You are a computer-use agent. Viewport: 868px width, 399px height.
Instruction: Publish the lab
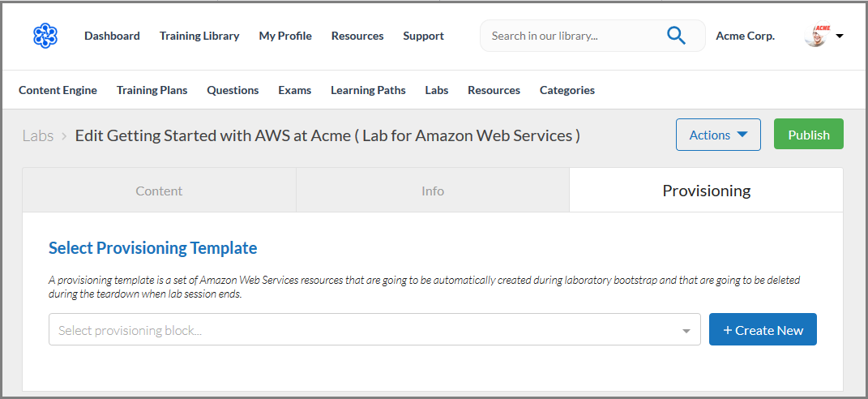click(x=808, y=134)
